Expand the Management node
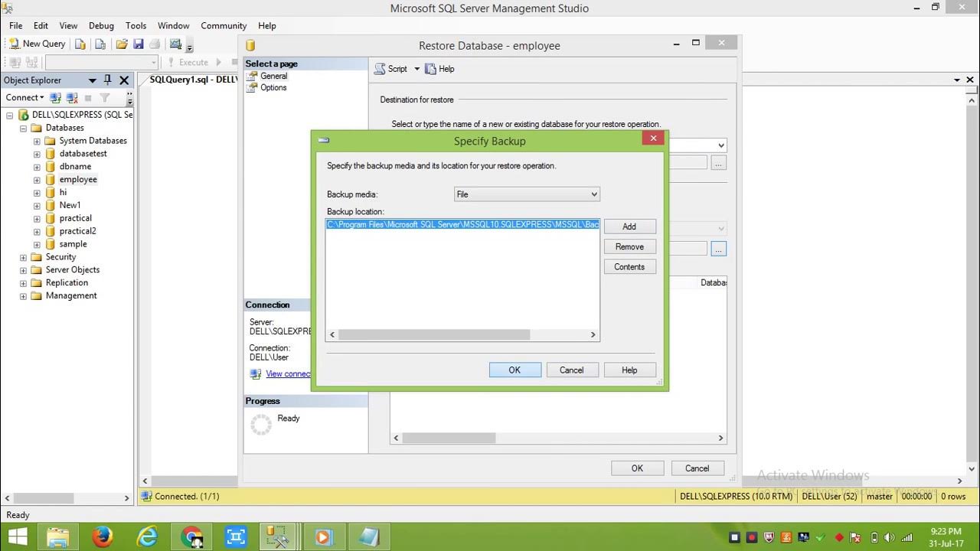 pos(23,296)
